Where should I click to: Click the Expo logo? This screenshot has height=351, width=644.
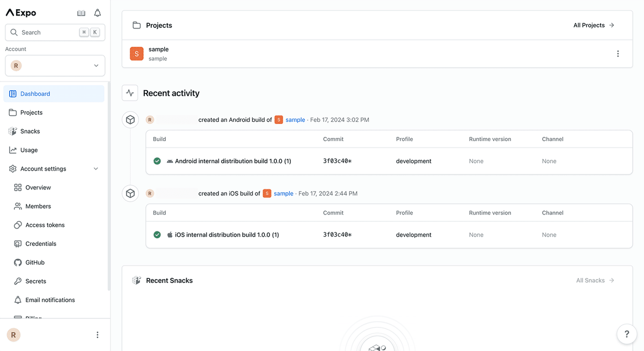[x=21, y=13]
